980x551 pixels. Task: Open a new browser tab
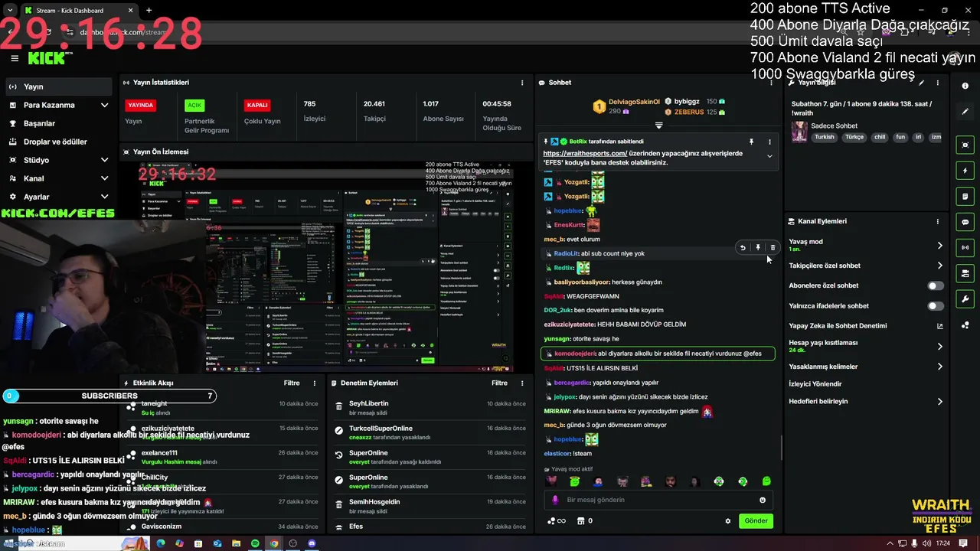(x=149, y=11)
